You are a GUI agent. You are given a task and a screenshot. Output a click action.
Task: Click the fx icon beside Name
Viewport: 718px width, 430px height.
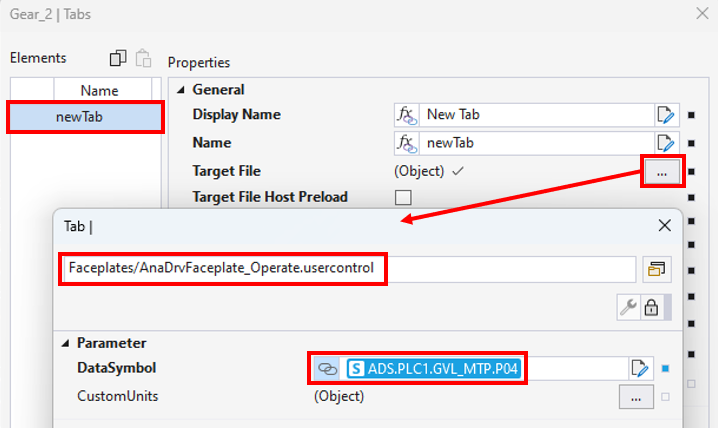point(405,143)
